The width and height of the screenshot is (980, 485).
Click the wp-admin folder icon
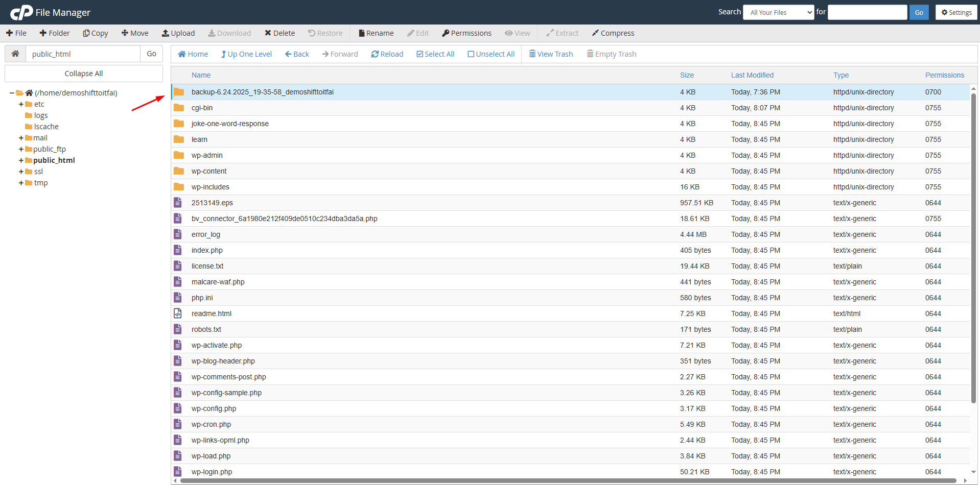point(179,155)
